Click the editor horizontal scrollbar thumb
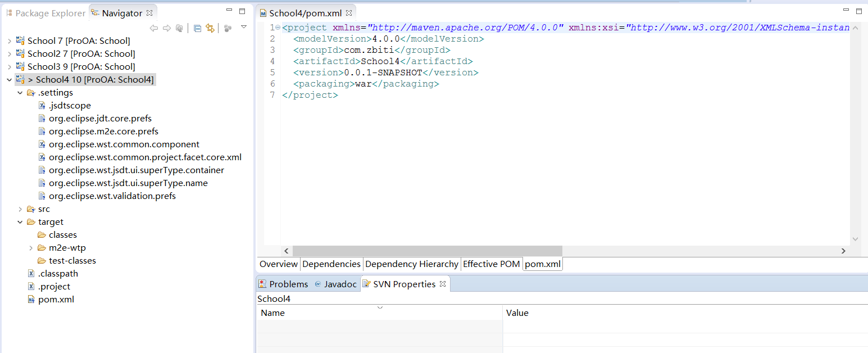The image size is (868, 353). (427, 251)
